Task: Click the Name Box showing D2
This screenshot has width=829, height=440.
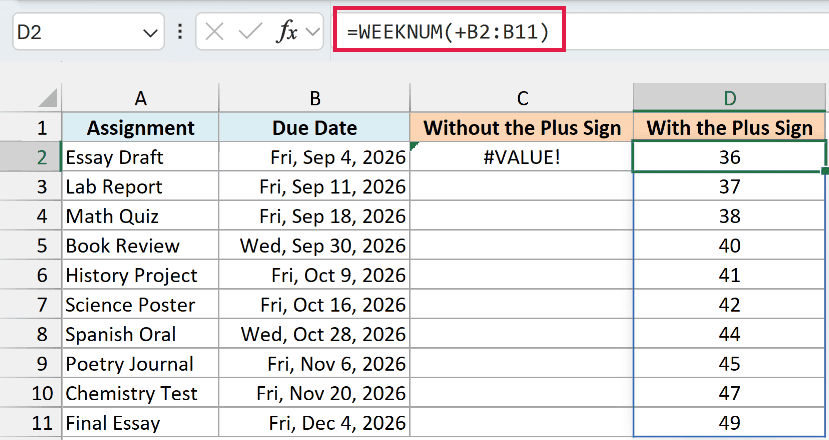Action: pos(88,32)
